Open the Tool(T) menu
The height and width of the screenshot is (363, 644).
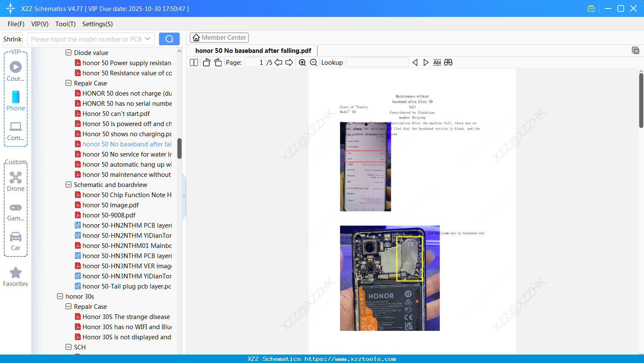tap(66, 24)
